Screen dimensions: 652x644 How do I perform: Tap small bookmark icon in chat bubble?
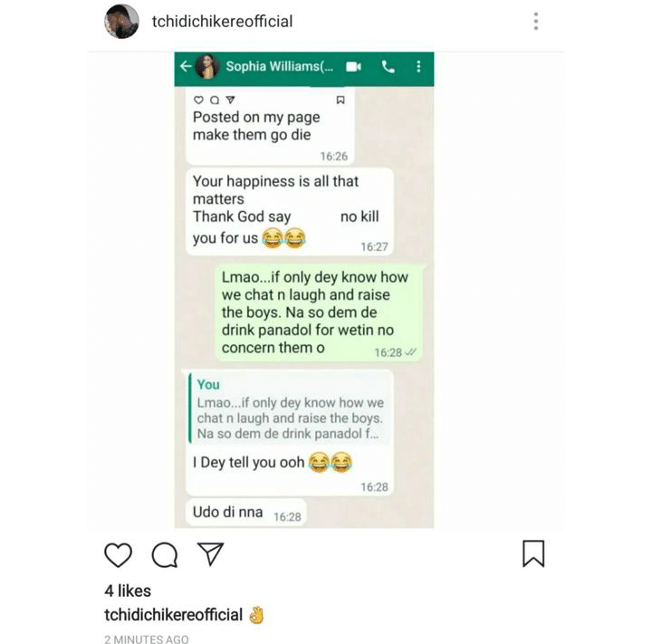click(x=340, y=100)
